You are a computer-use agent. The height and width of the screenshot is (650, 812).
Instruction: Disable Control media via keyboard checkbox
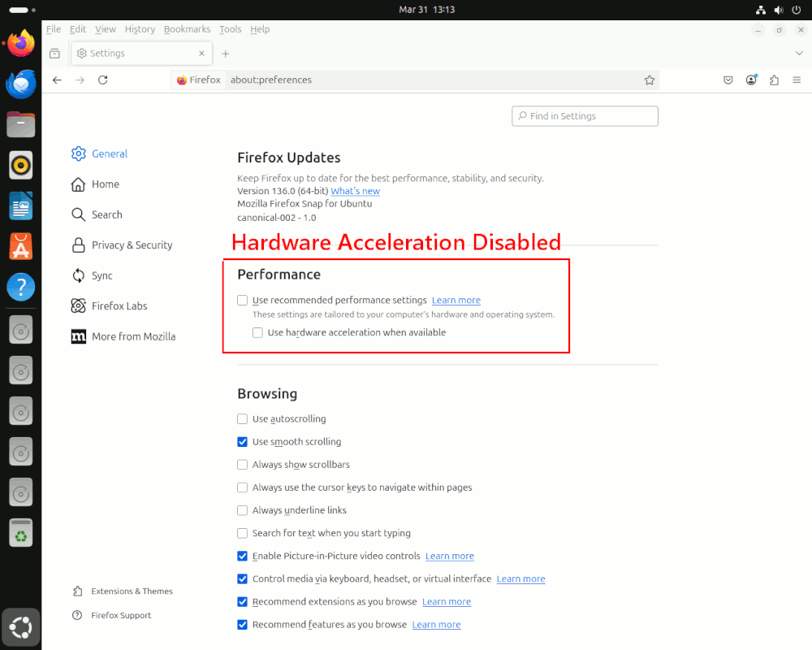[x=242, y=579]
